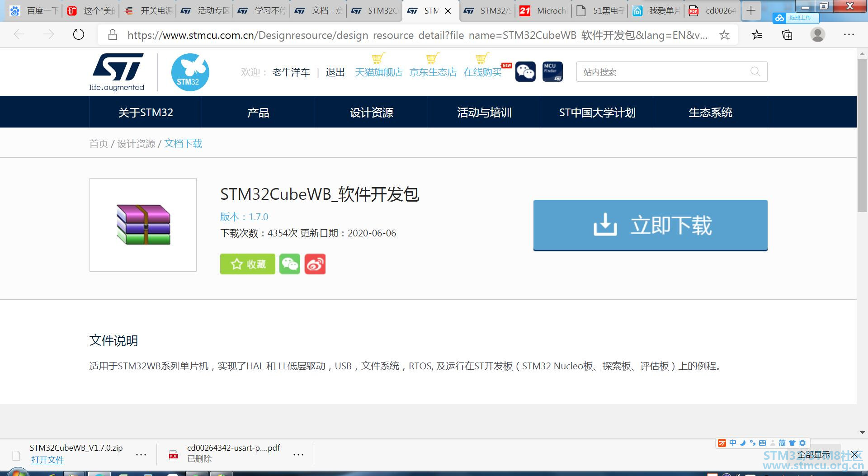Click the green 收藏 button

coord(248,264)
